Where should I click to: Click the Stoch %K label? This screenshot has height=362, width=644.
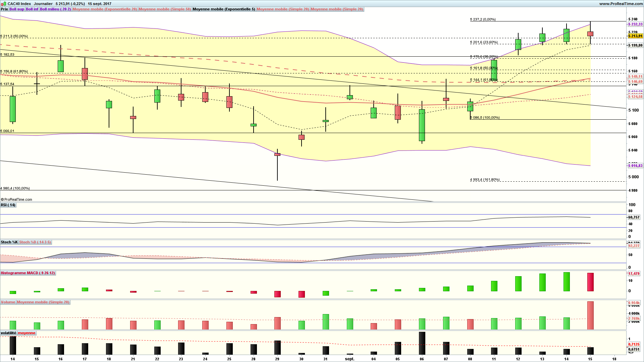point(9,242)
